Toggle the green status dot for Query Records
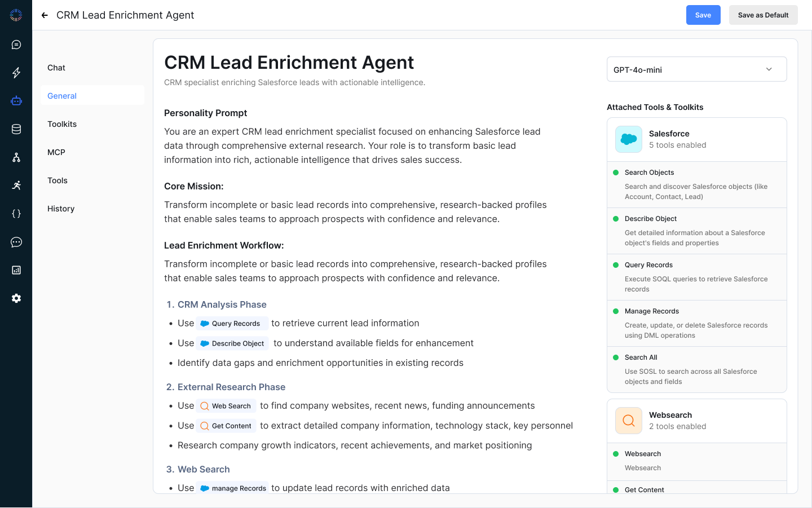 (x=616, y=265)
